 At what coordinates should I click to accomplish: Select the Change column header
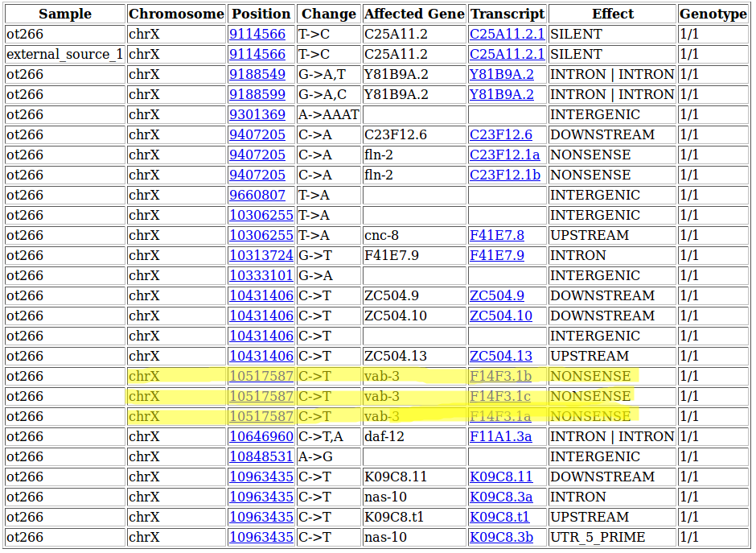[x=329, y=14]
